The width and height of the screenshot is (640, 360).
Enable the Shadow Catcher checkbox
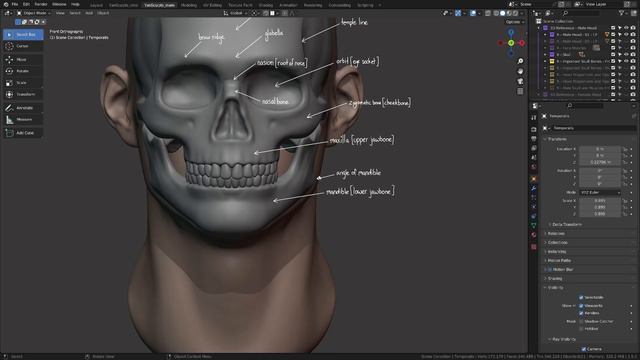tap(581, 322)
